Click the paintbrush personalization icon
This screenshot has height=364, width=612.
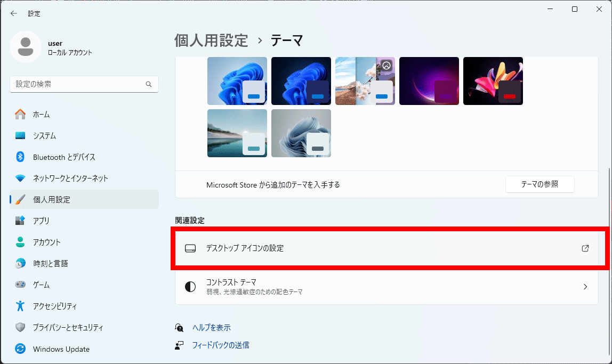point(20,199)
